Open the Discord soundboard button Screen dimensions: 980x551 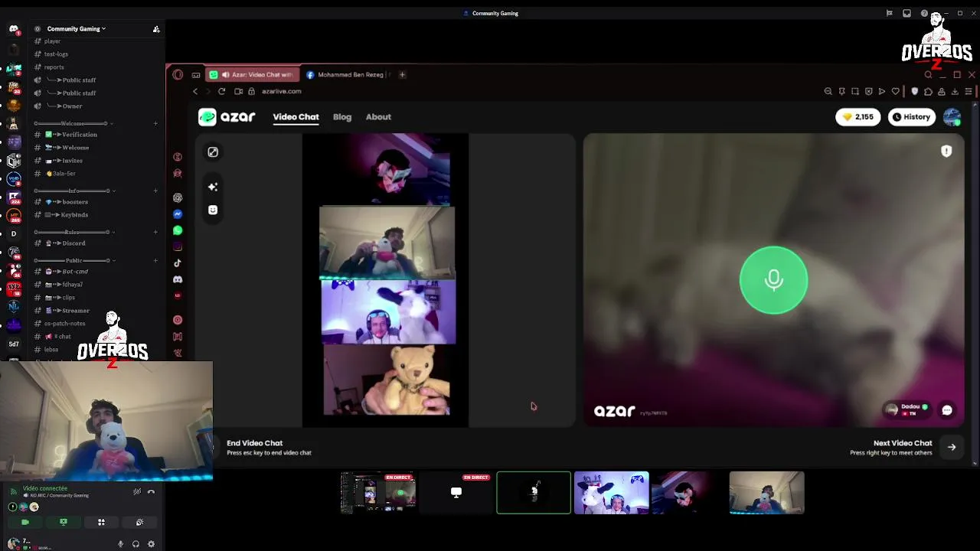tap(139, 522)
